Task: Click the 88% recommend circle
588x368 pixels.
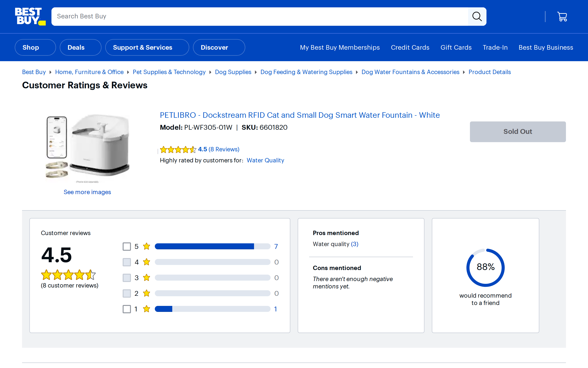Action: (x=486, y=267)
